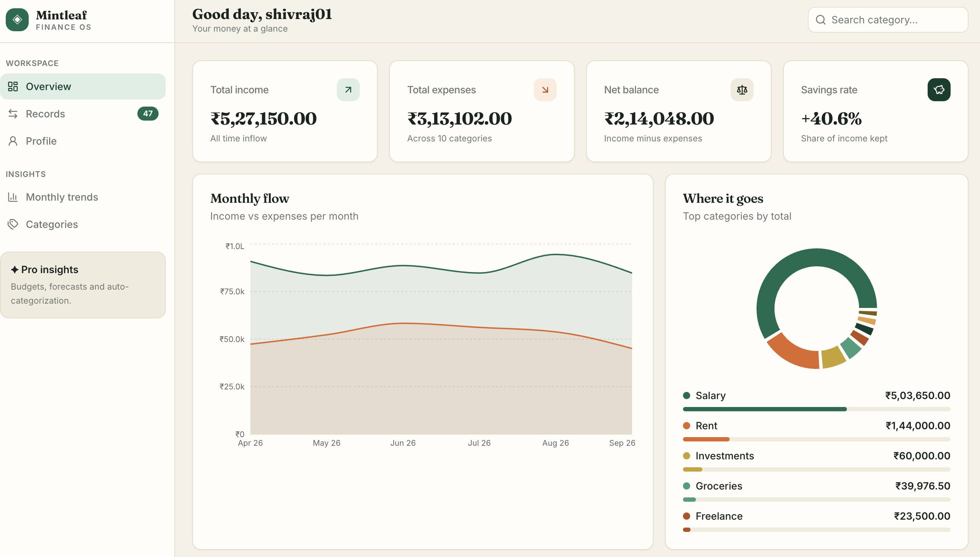
Task: Click the orange expenses line in chart
Action: click(x=403, y=324)
